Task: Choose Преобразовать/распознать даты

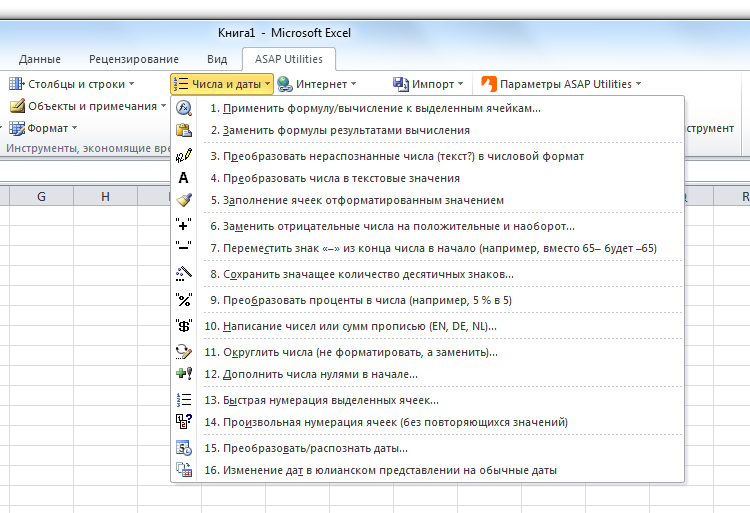Action: pyautogui.click(x=429, y=448)
